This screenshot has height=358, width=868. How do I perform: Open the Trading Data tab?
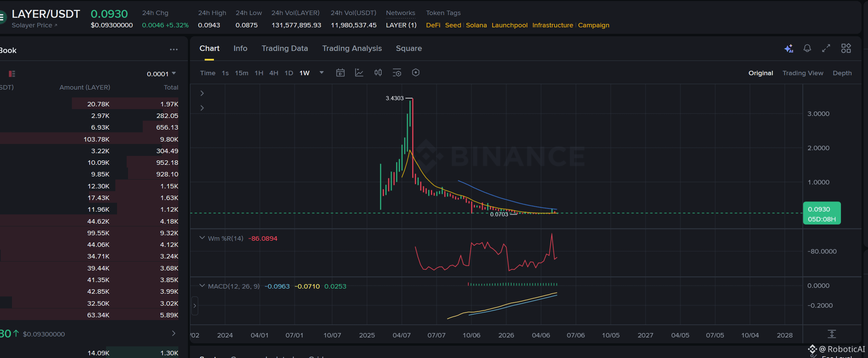click(x=285, y=48)
